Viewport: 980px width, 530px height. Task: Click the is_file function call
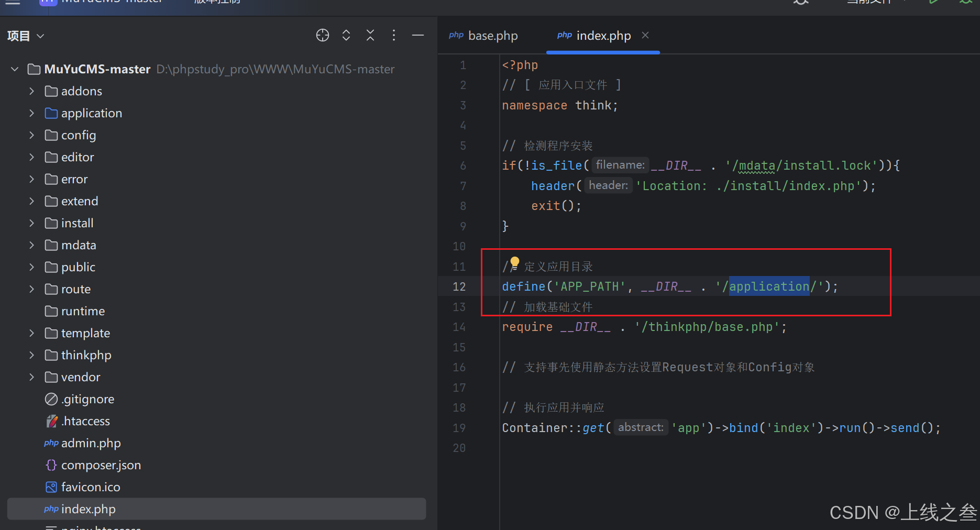556,165
